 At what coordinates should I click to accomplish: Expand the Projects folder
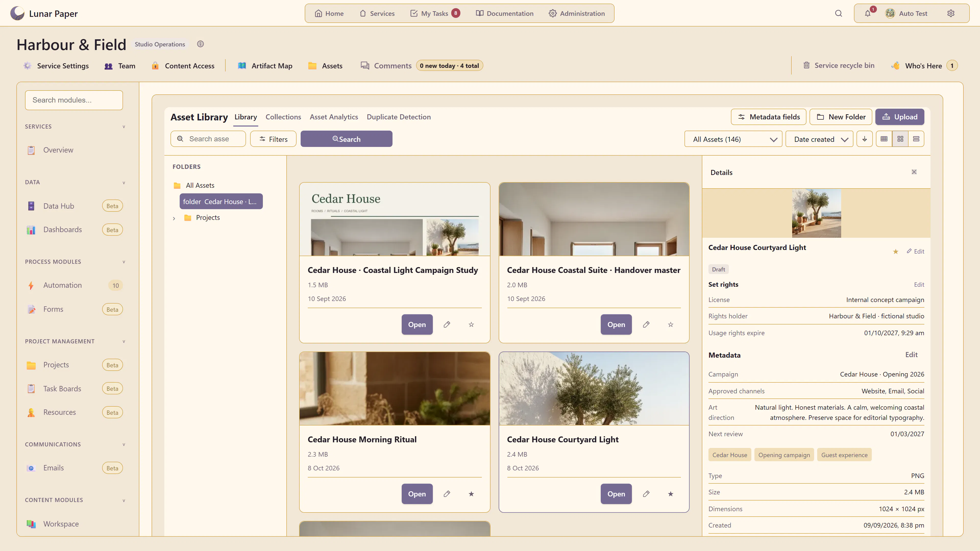[174, 218]
